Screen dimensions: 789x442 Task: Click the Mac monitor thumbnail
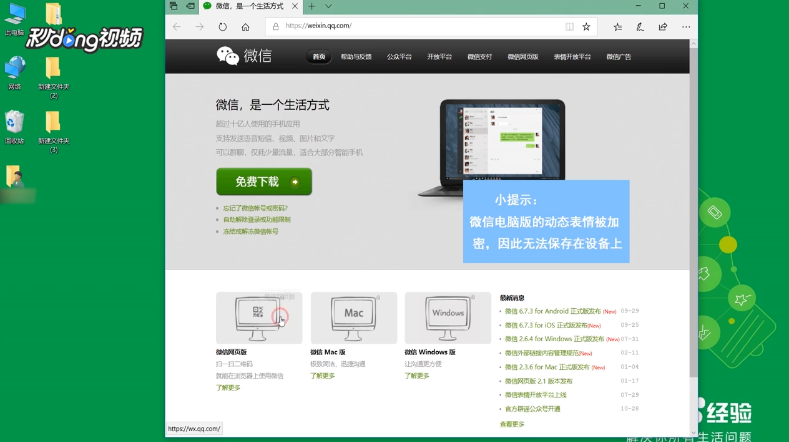pos(354,318)
